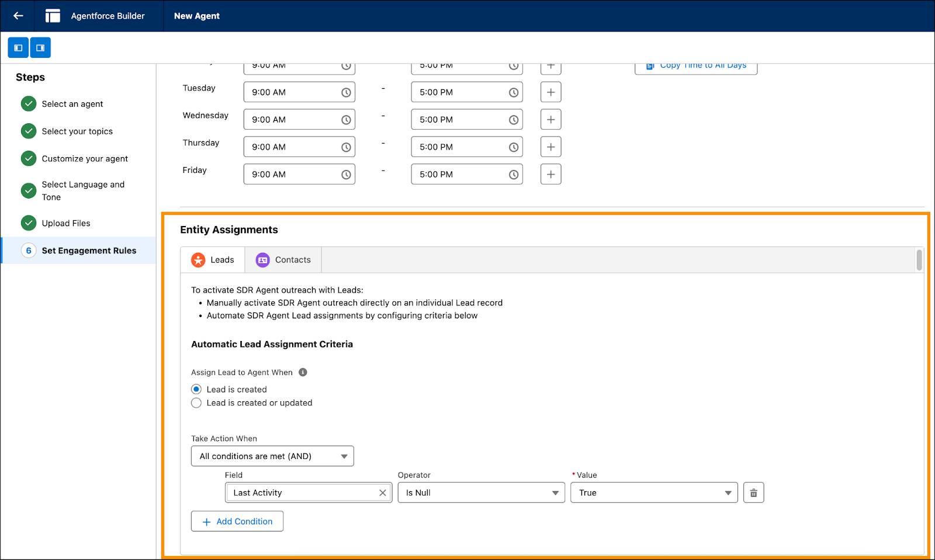
Task: Open the Is Null operator dropdown
Action: (481, 493)
